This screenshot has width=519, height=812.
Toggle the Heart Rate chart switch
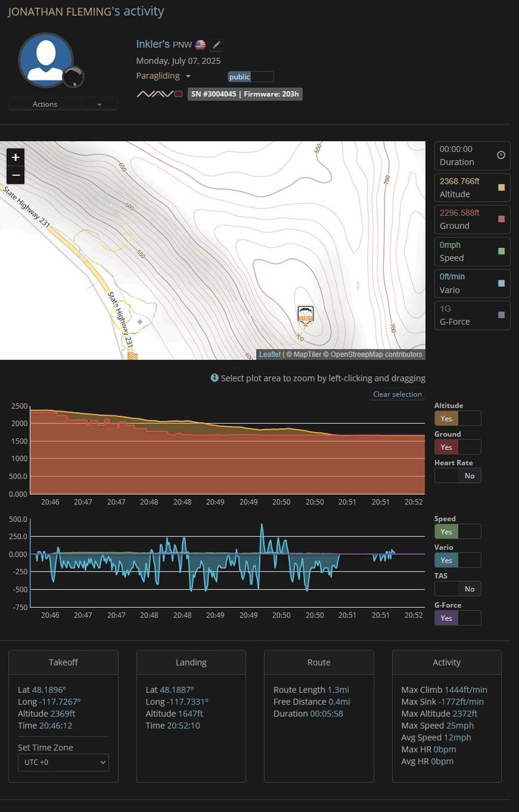pos(458,476)
